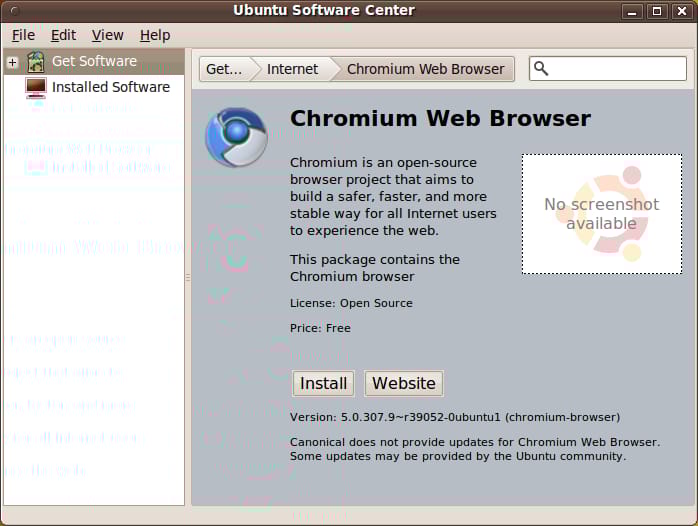Screen dimensions: 698x526
Task: Go back to the Get... breadcrumb
Action: tap(224, 69)
